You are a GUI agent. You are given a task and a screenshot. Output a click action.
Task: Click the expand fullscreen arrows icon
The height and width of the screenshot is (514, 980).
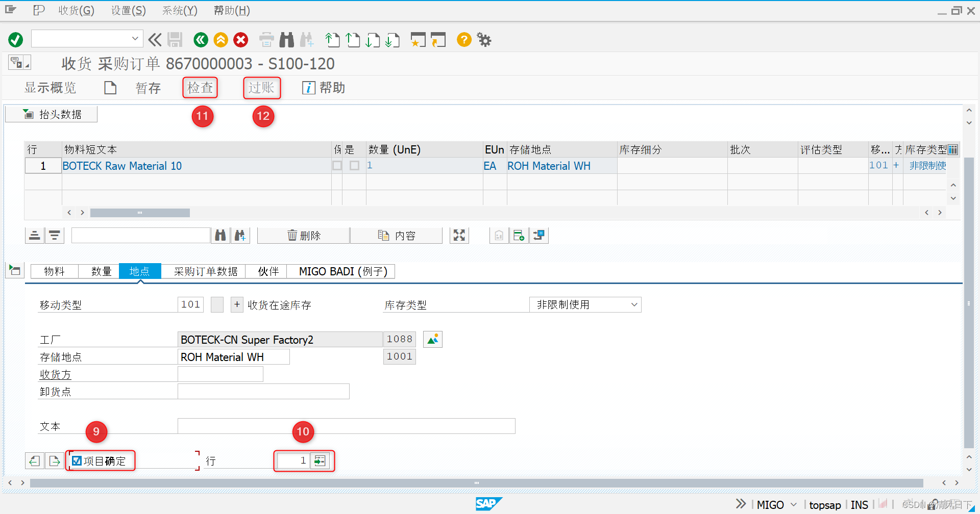click(459, 235)
